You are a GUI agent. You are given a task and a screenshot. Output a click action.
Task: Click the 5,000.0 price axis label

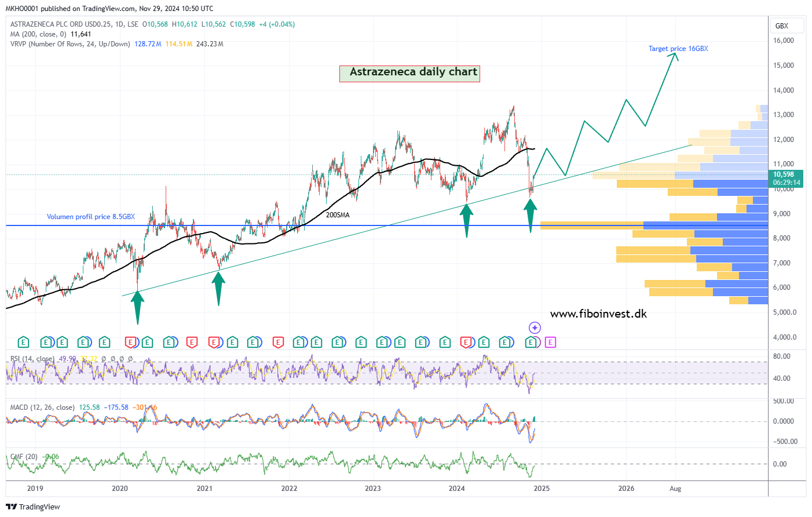[785, 312]
